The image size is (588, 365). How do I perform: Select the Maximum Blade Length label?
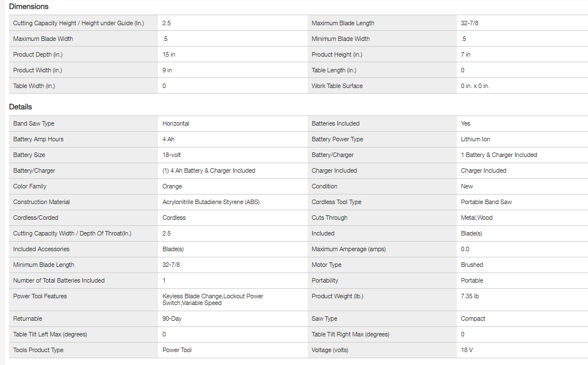coord(342,23)
